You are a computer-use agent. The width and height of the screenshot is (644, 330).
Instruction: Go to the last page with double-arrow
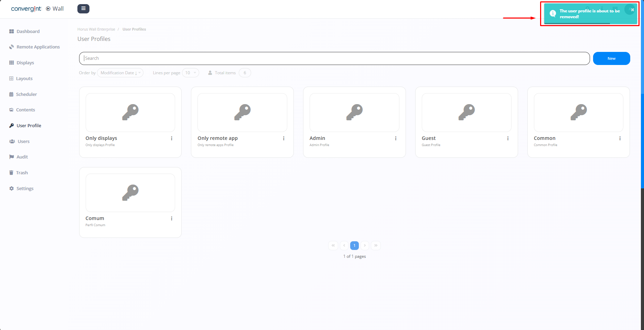[x=376, y=245]
